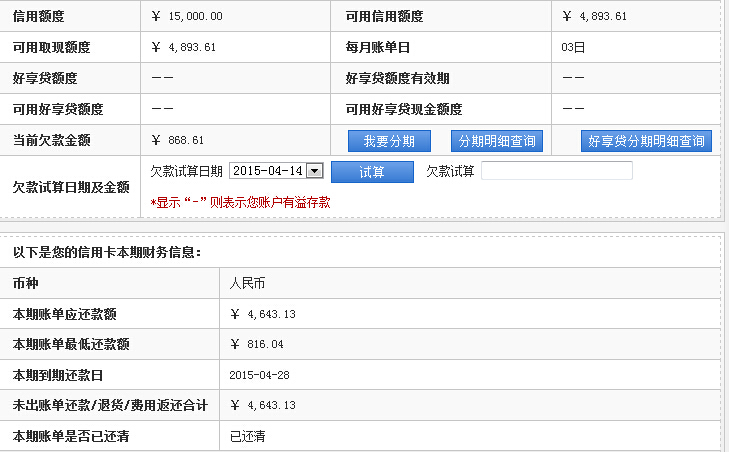Image resolution: width=729 pixels, height=452 pixels.
Task: Click the 未出账单还款/退货/费用返还合计 amount
Action: (x=263, y=405)
